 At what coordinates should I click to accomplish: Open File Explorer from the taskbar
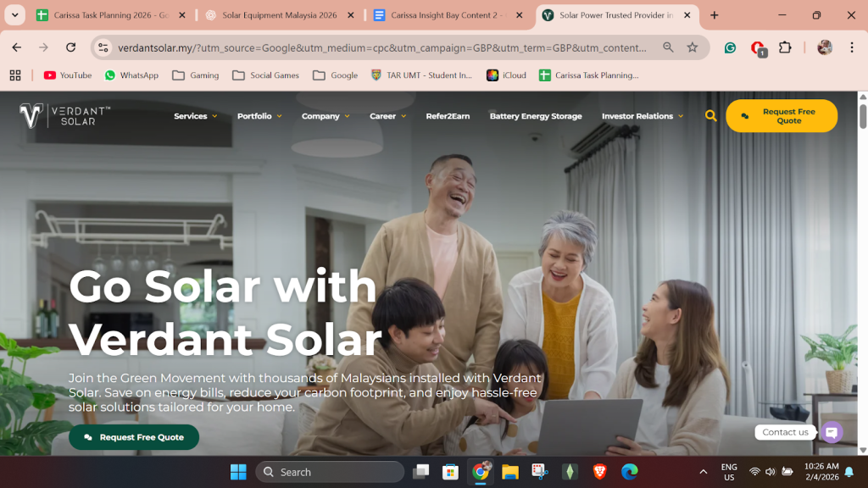(x=509, y=471)
